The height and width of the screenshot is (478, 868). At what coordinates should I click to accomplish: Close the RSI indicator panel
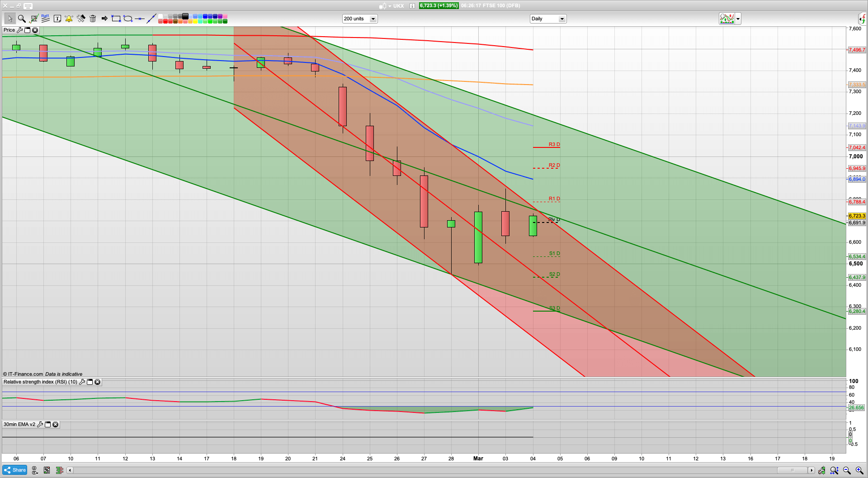click(97, 382)
